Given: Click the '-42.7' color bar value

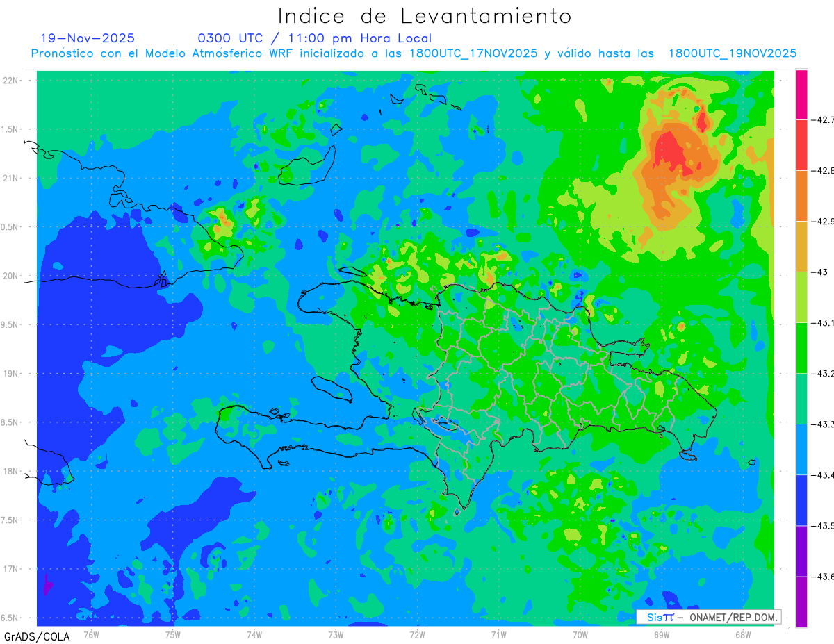Looking at the screenshot, I should click(822, 120).
